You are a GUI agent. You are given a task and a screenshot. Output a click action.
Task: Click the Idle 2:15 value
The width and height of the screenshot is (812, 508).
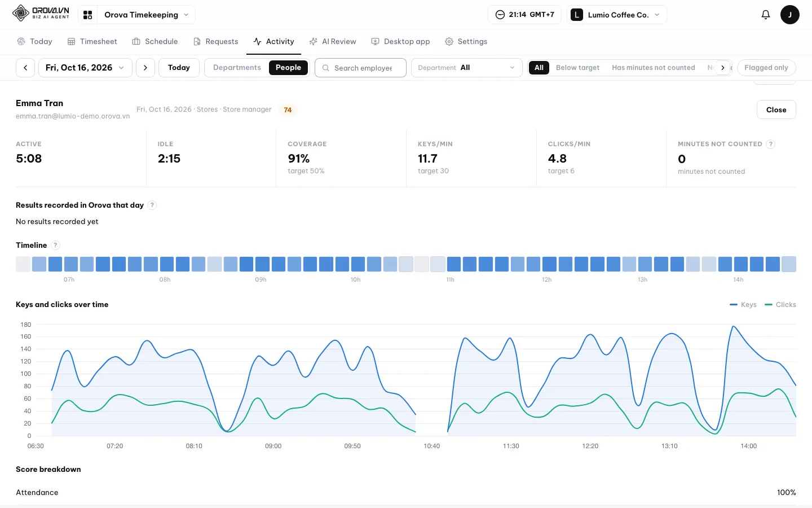point(169,159)
